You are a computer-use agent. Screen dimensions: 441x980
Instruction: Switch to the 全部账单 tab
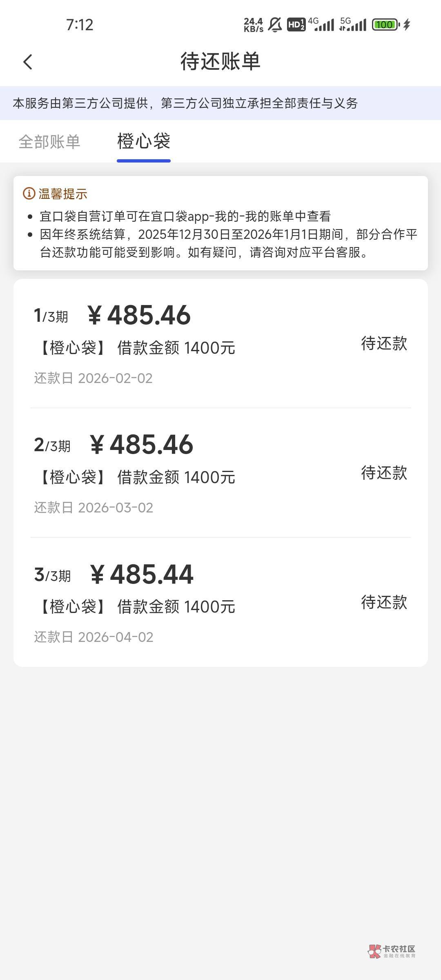click(x=49, y=142)
